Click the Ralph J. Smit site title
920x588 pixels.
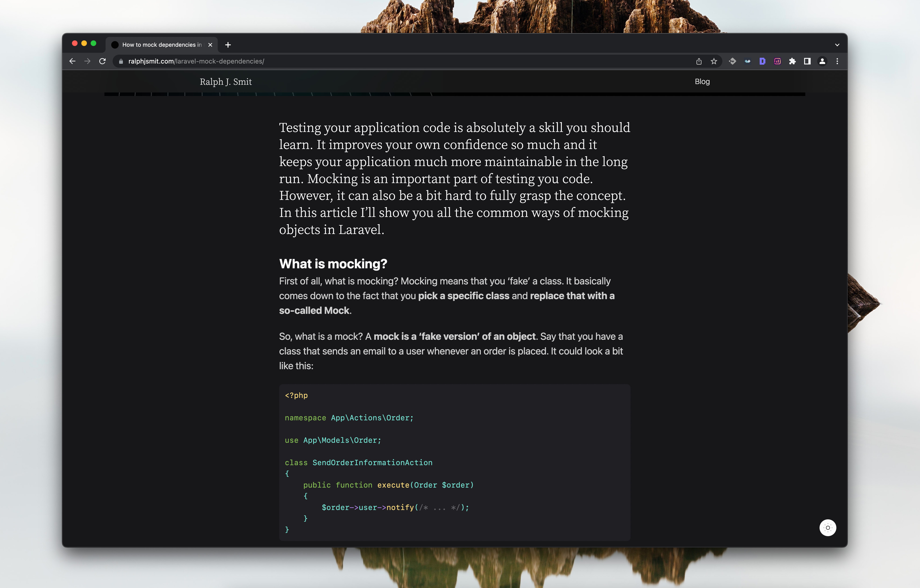[225, 82]
